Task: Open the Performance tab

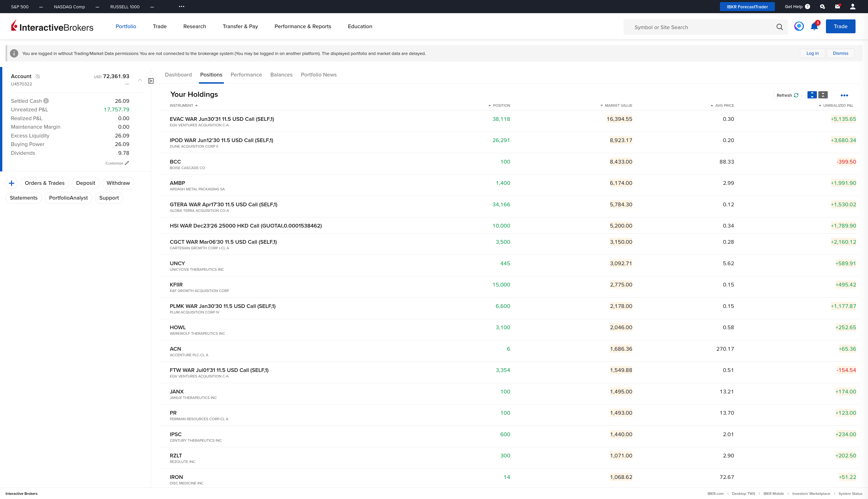Action: 246,75
